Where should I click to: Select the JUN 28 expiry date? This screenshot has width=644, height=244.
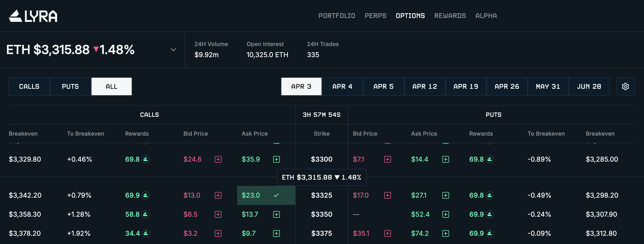point(589,86)
